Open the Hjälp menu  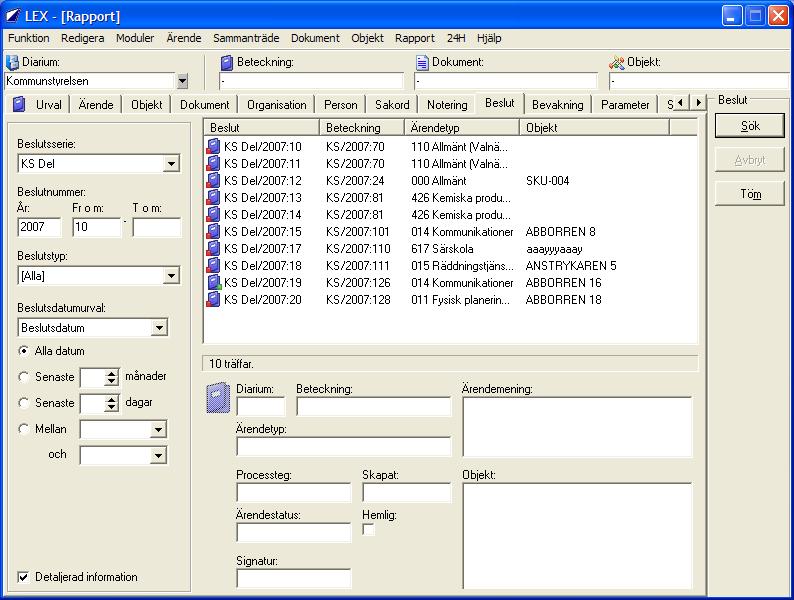[x=489, y=38]
